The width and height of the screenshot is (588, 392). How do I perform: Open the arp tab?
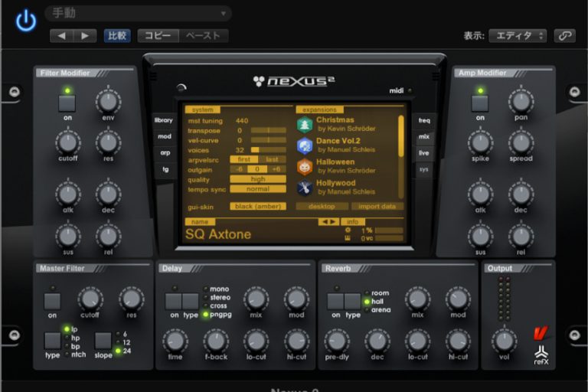tap(165, 153)
